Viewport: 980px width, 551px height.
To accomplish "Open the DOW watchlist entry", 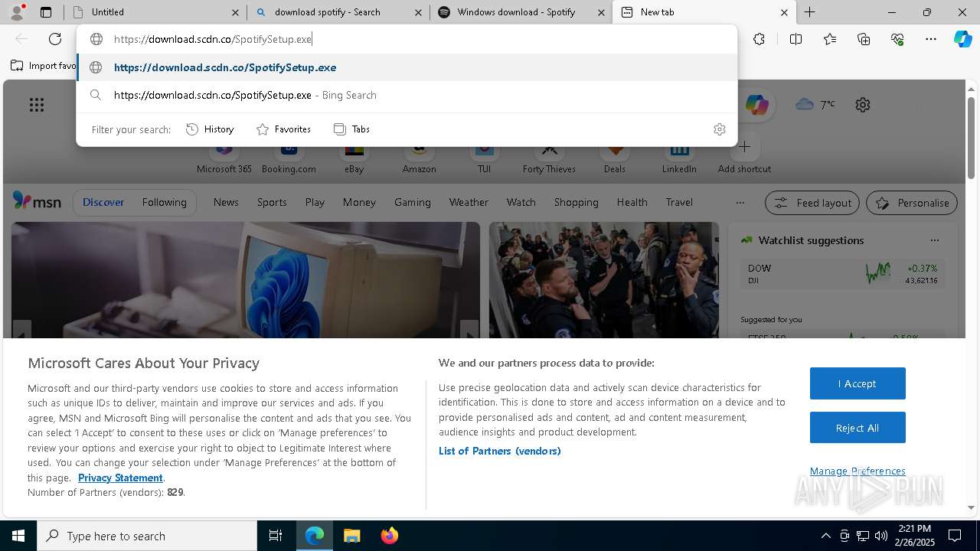I will 841,274.
